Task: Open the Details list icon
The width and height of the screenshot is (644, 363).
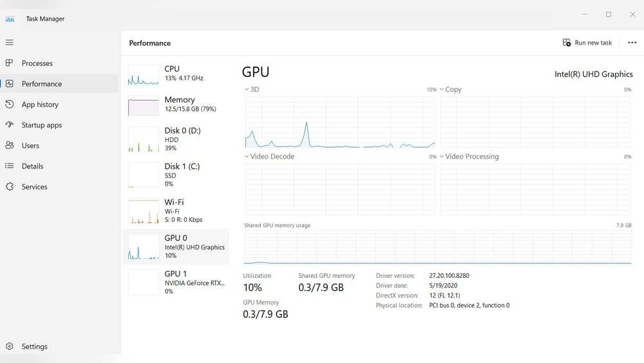Action: [10, 166]
